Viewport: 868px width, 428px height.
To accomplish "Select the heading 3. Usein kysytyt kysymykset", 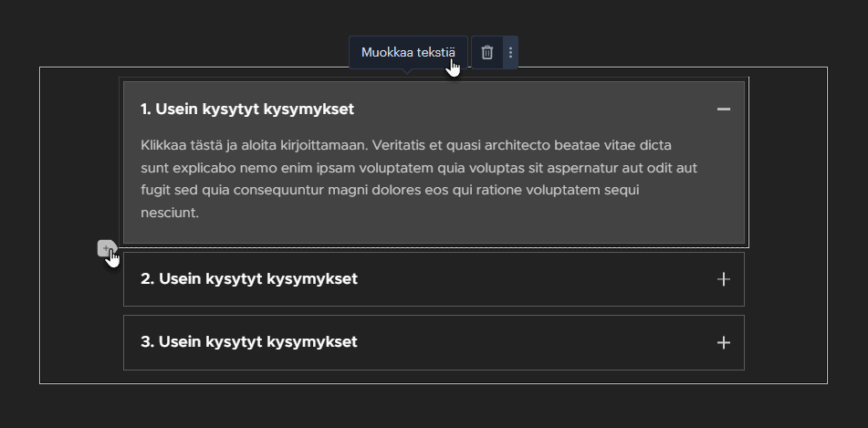I will pos(248,342).
